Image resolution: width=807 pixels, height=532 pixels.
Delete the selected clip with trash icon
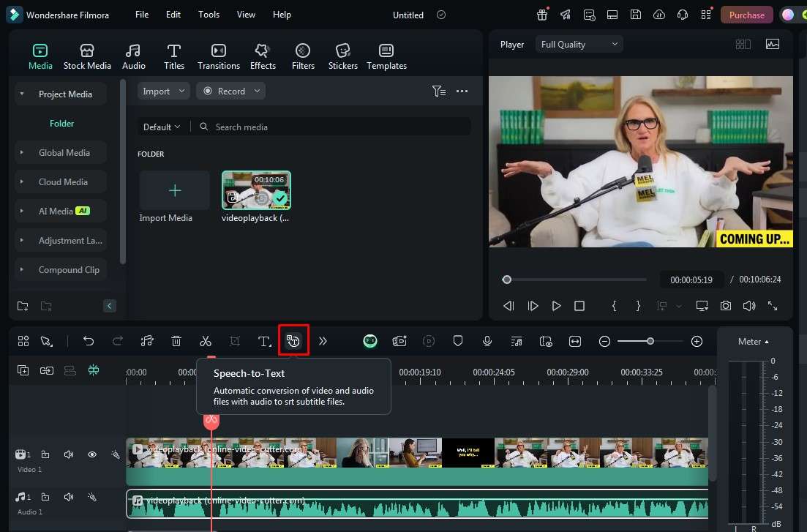pyautogui.click(x=176, y=341)
